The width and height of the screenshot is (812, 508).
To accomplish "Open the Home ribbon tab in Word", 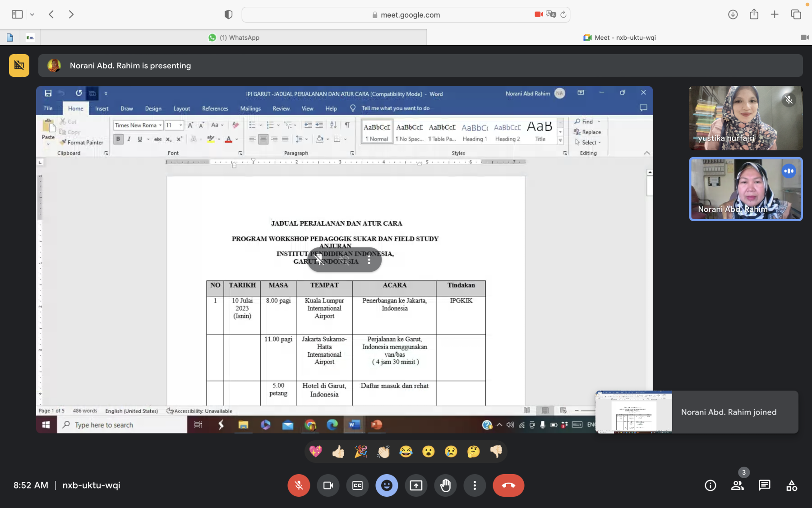I will pyautogui.click(x=75, y=108).
